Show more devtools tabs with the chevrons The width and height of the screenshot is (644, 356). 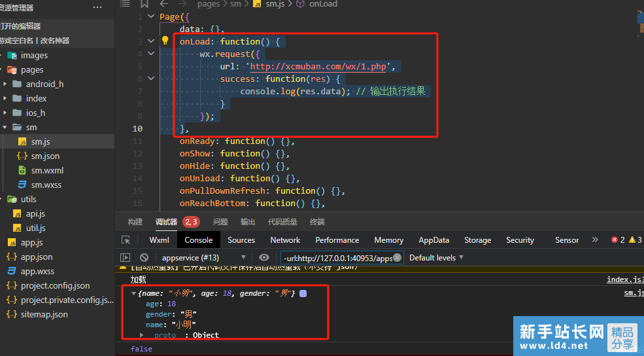coord(595,240)
